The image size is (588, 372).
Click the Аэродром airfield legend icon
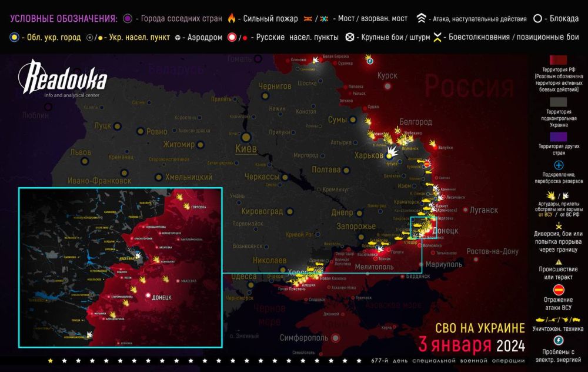pyautogui.click(x=178, y=37)
